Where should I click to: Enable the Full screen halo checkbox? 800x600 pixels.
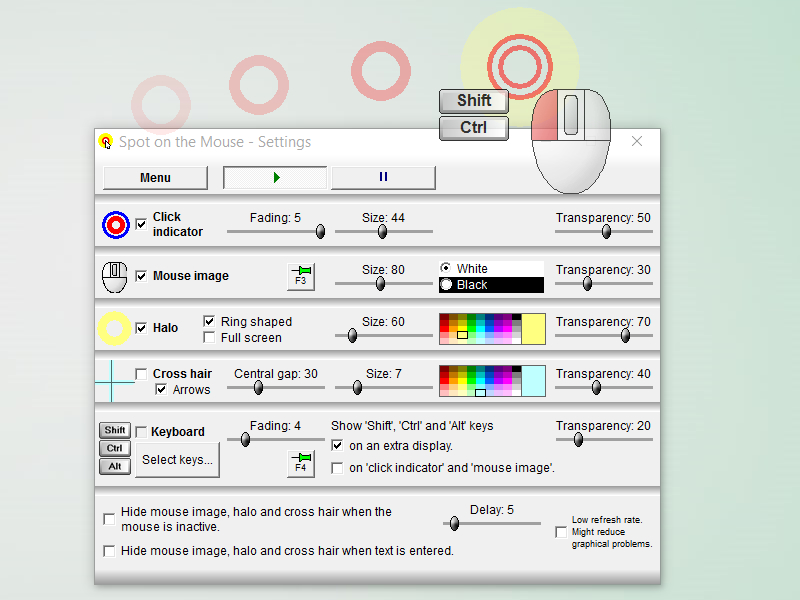209,338
